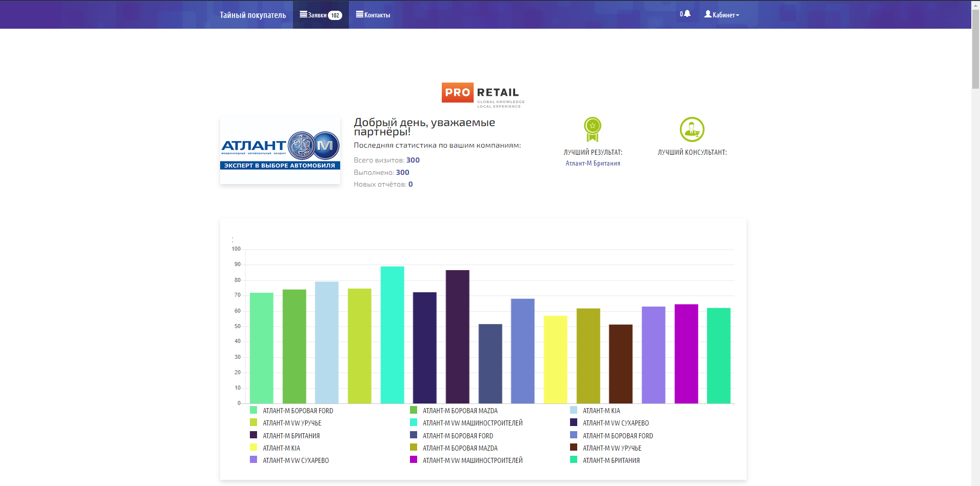Go to the Контакты page
Image resolution: width=980 pixels, height=486 pixels.
coord(373,15)
